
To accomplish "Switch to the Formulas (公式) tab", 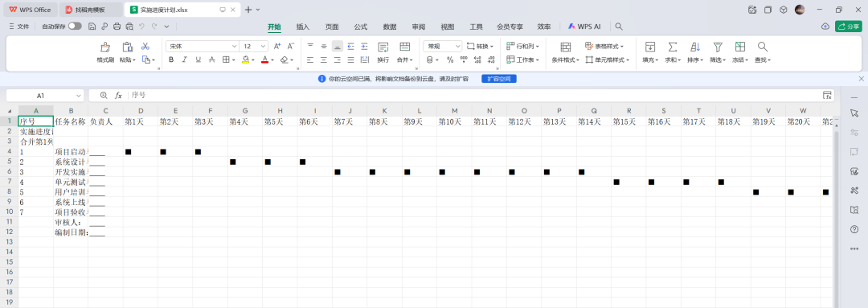I will point(361,27).
